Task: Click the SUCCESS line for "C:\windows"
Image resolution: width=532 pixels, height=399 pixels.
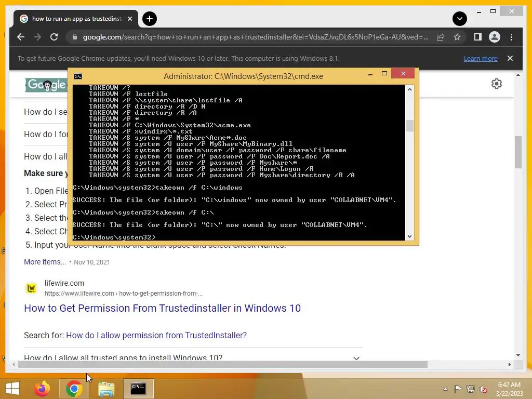Action: pyautogui.click(x=234, y=200)
